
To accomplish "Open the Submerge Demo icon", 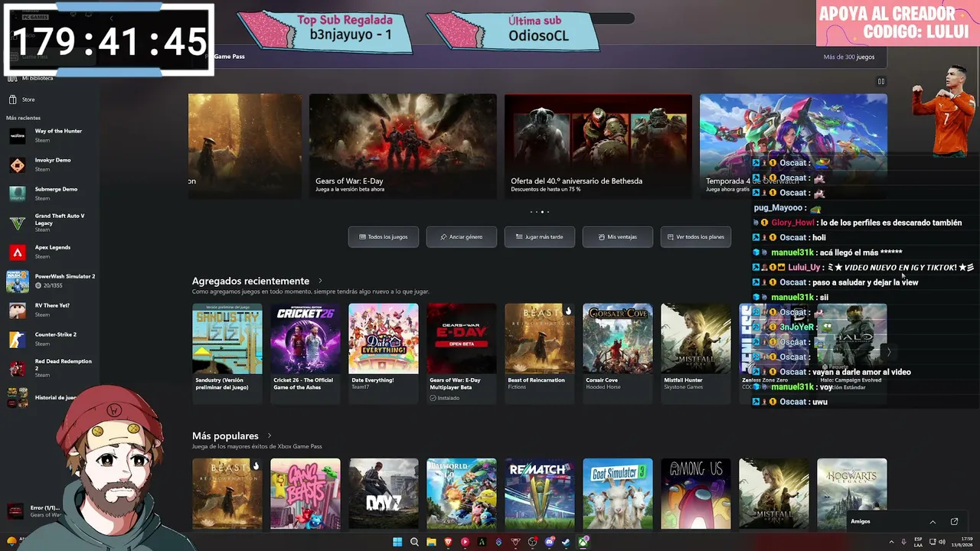I will pyautogui.click(x=17, y=194).
